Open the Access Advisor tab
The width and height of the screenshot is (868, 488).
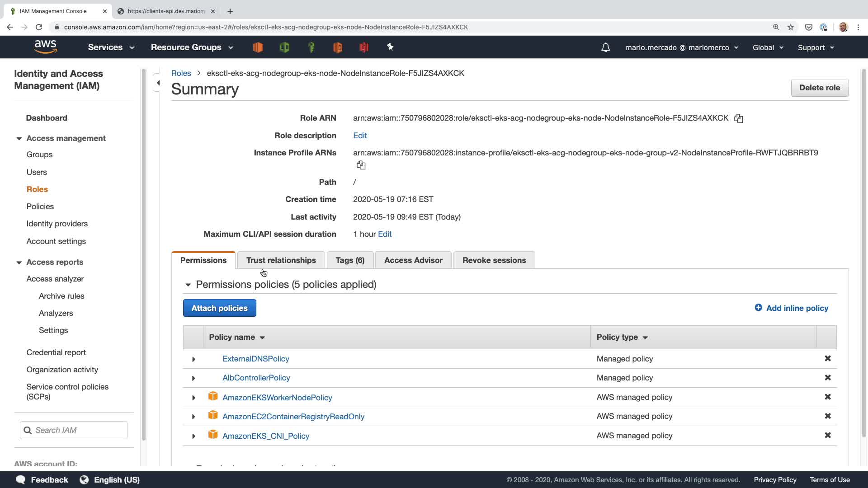[x=413, y=260]
